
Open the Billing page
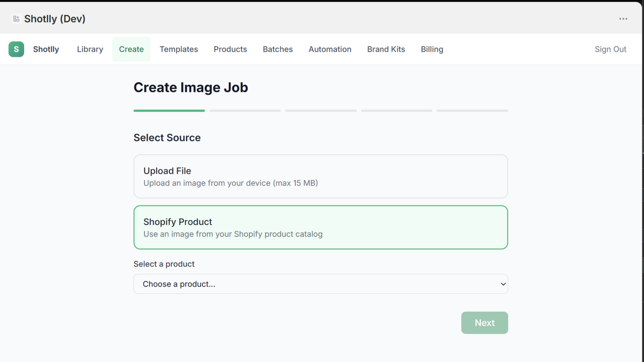click(x=432, y=49)
